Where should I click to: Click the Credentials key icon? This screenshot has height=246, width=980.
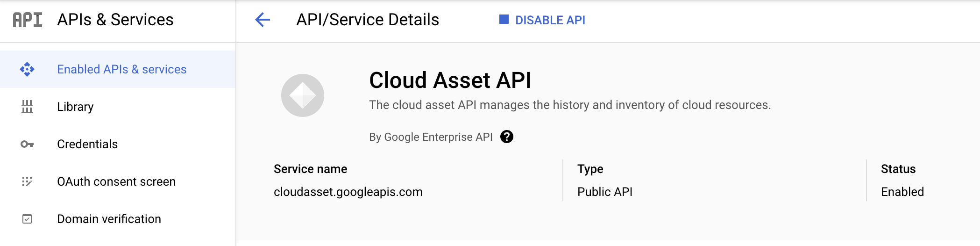[27, 144]
